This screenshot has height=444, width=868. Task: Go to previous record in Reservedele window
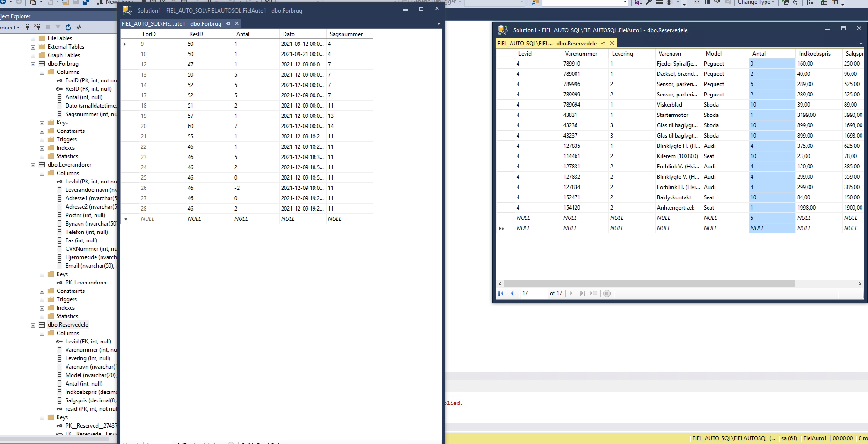[512, 293]
